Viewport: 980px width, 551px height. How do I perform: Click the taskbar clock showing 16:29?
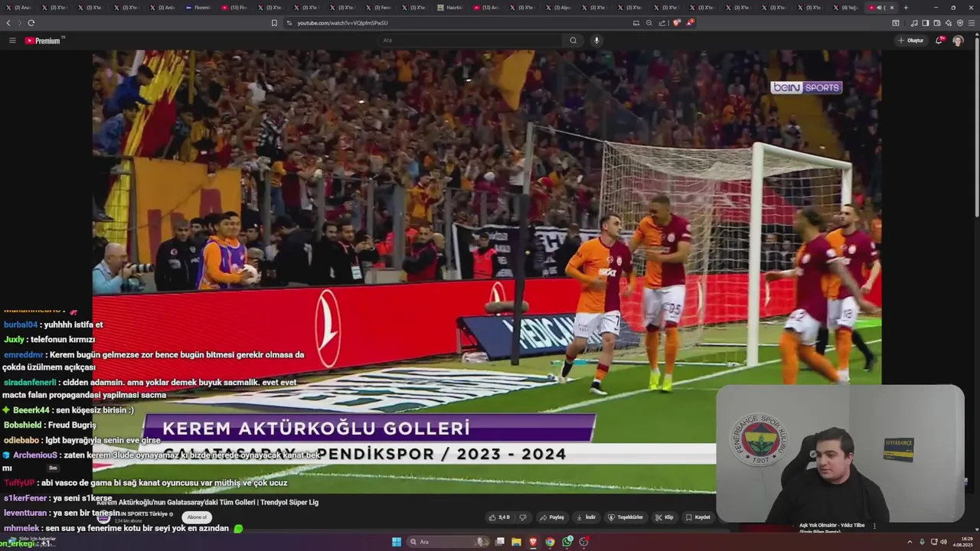click(x=963, y=542)
